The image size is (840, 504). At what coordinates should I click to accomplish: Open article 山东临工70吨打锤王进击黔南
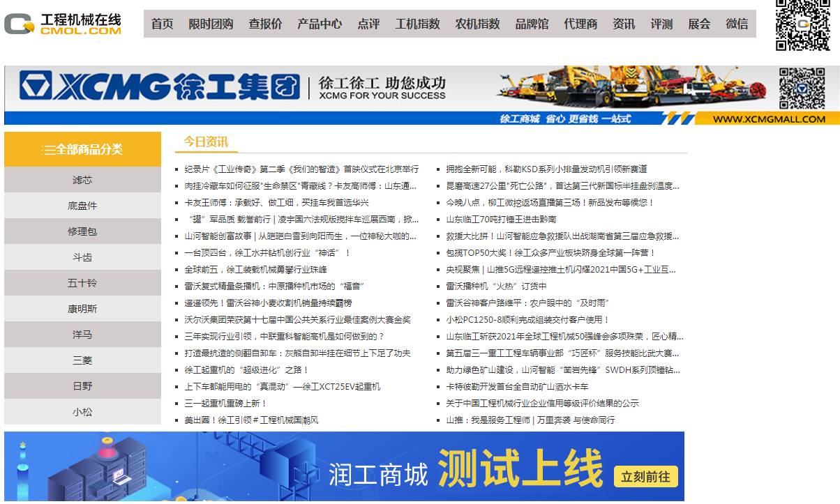coord(502,220)
